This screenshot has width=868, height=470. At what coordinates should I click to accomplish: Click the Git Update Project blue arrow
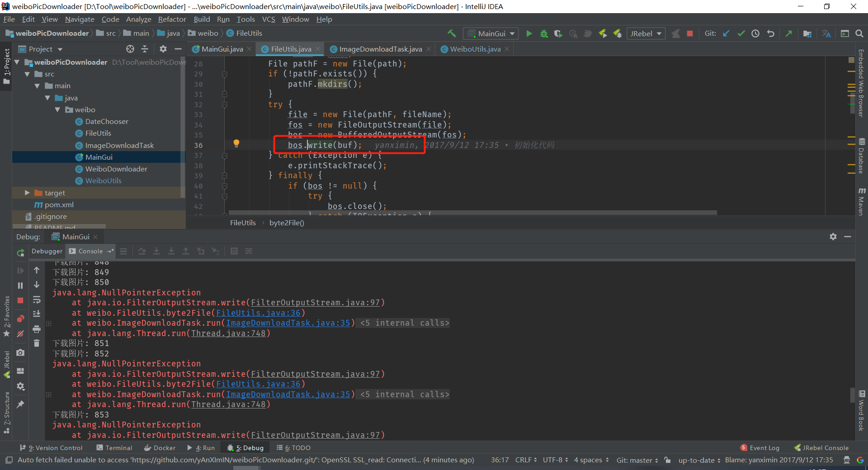pyautogui.click(x=726, y=33)
